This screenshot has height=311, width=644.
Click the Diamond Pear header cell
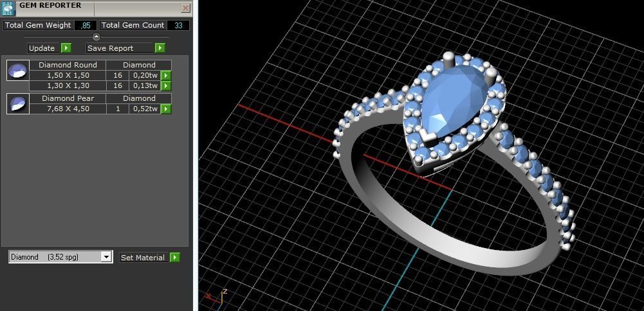(x=68, y=98)
